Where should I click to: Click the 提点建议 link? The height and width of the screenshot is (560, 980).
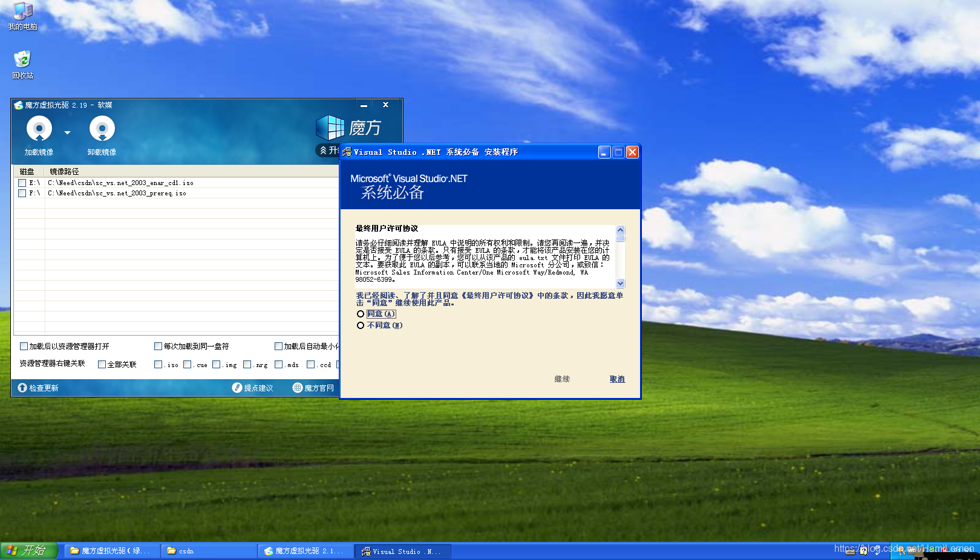(252, 388)
